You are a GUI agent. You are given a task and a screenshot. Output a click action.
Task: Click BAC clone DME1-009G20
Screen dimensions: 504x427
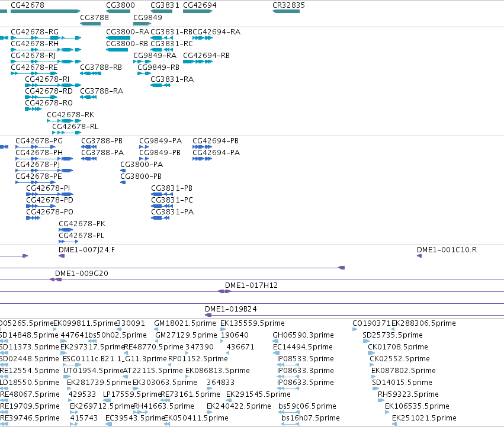[82, 274]
